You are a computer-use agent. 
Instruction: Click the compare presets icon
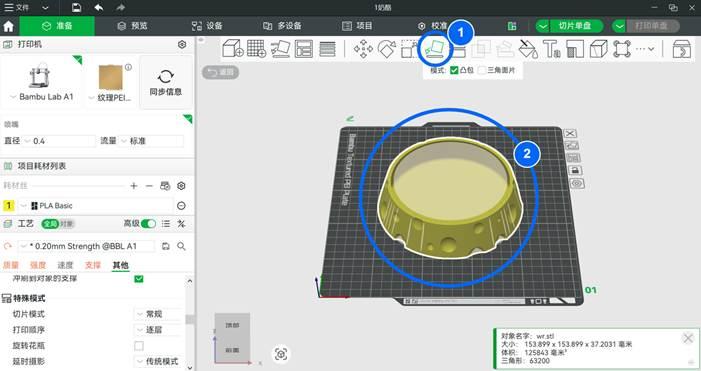click(x=181, y=223)
